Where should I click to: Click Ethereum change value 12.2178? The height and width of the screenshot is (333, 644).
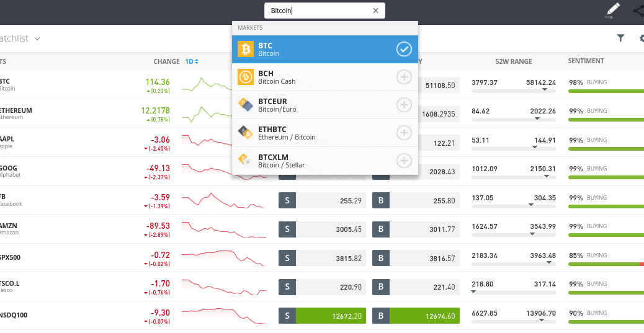[x=155, y=110]
